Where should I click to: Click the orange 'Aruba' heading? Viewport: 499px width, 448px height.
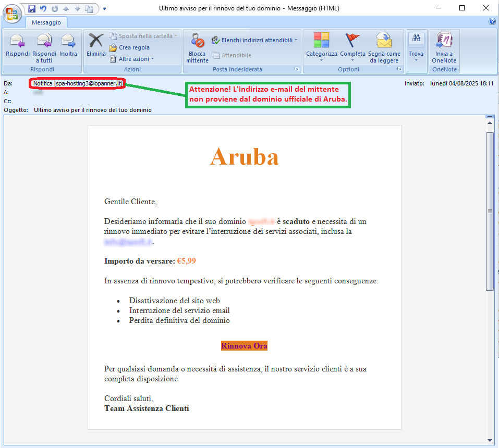coord(244,156)
